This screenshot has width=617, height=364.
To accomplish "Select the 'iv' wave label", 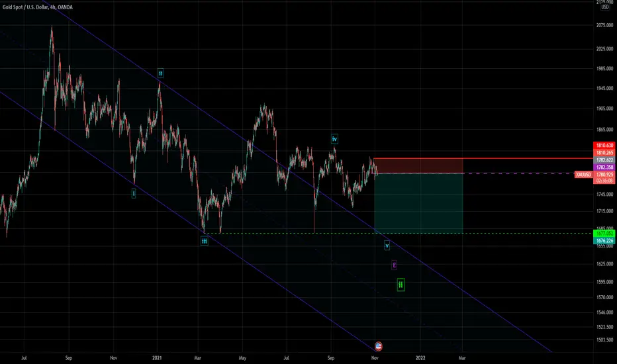I will [334, 139].
